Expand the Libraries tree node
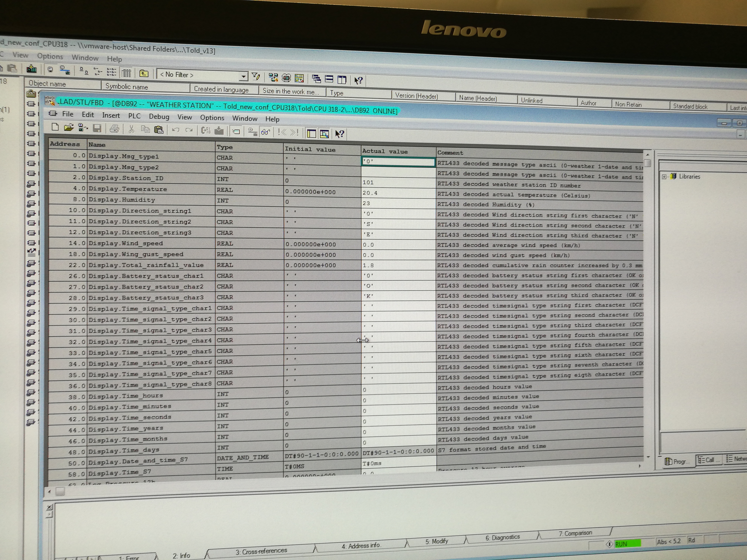This screenshot has width=747, height=560. click(x=664, y=177)
